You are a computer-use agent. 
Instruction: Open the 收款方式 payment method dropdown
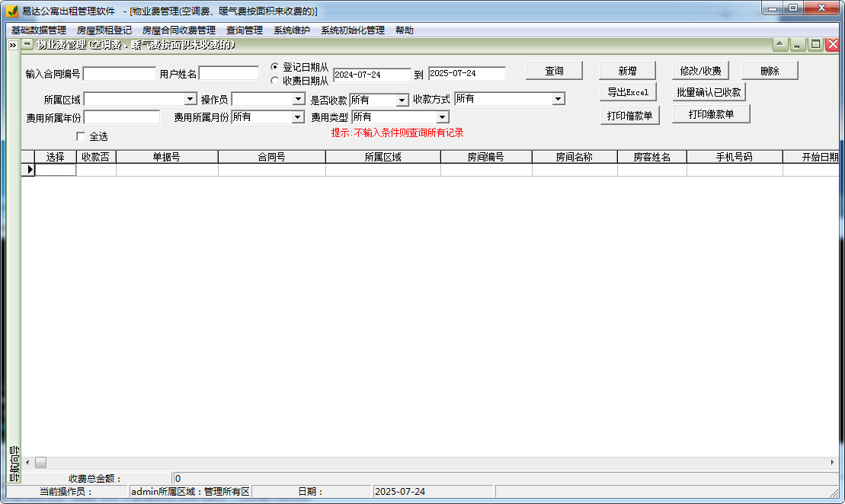pyautogui.click(x=557, y=98)
